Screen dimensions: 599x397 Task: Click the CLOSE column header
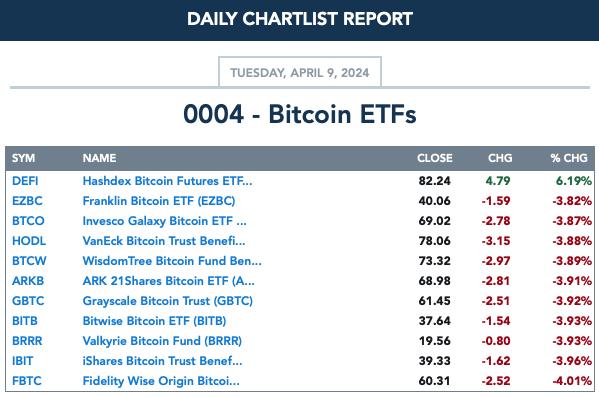coord(435,158)
